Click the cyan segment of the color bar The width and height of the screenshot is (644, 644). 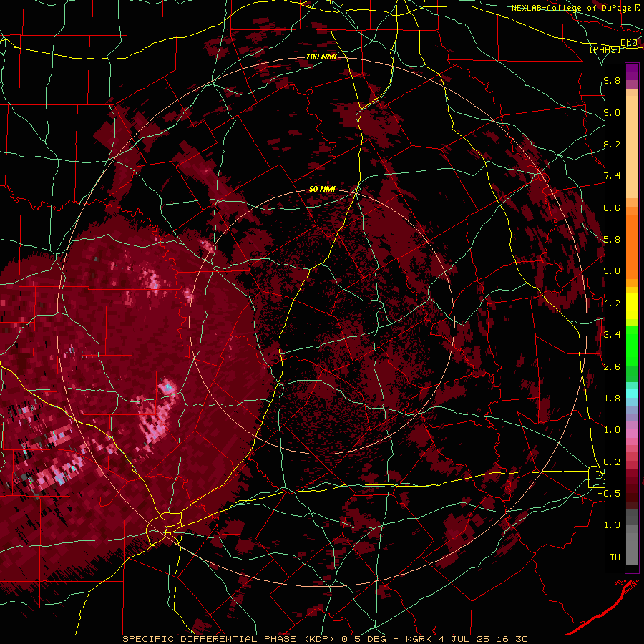click(x=632, y=394)
